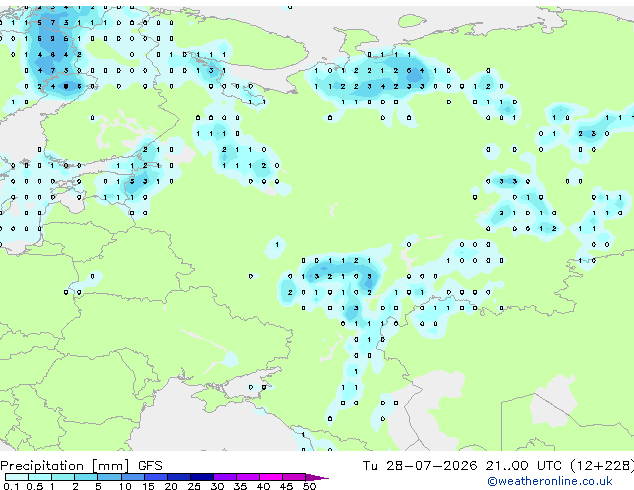634x490 pixels.
Task: Click the "Tu 28-07-2026" date text
Action: [x=420, y=466]
